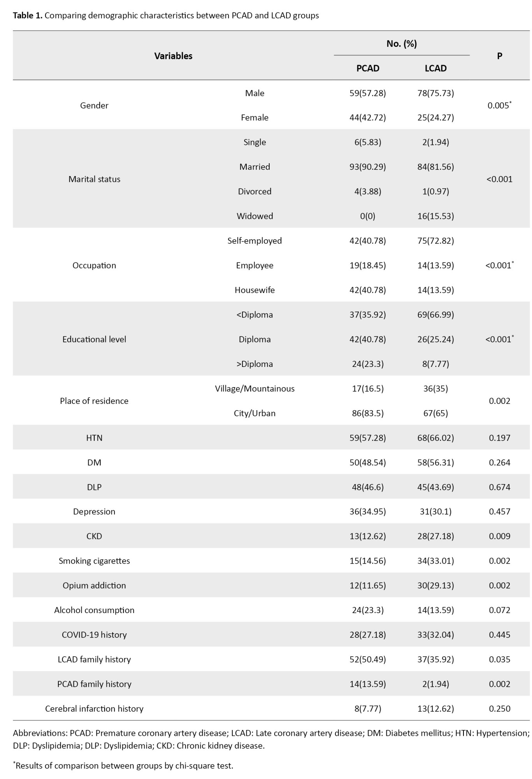Select the Village/Mountainous category cell

[x=255, y=388]
